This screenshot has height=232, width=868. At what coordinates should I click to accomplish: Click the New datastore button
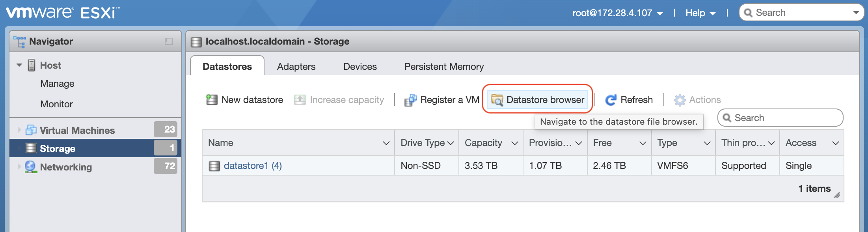click(x=244, y=100)
